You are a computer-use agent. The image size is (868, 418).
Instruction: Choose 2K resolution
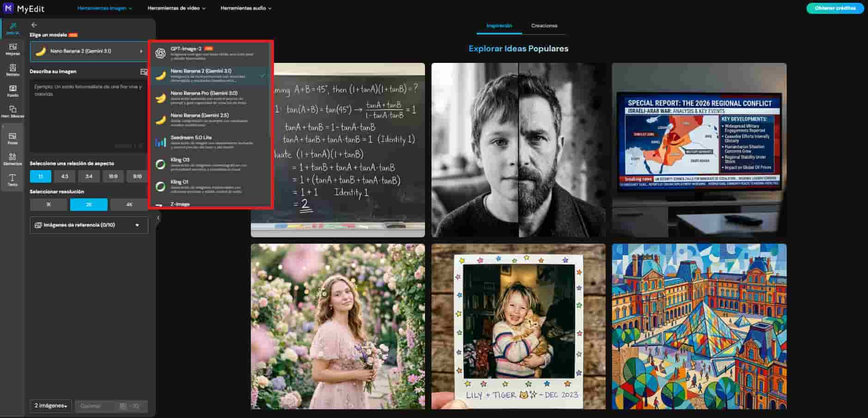(x=89, y=204)
